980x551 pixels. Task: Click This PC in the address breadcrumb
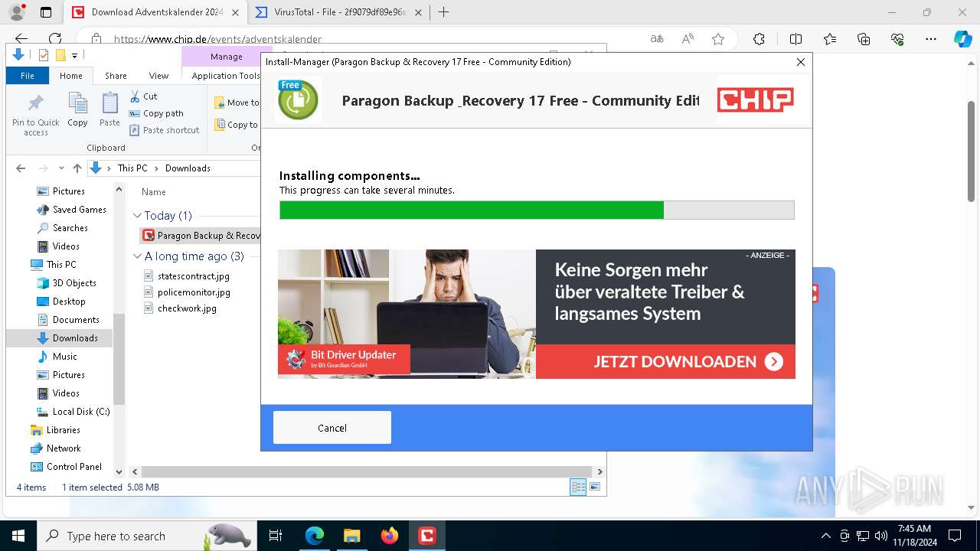coord(132,168)
